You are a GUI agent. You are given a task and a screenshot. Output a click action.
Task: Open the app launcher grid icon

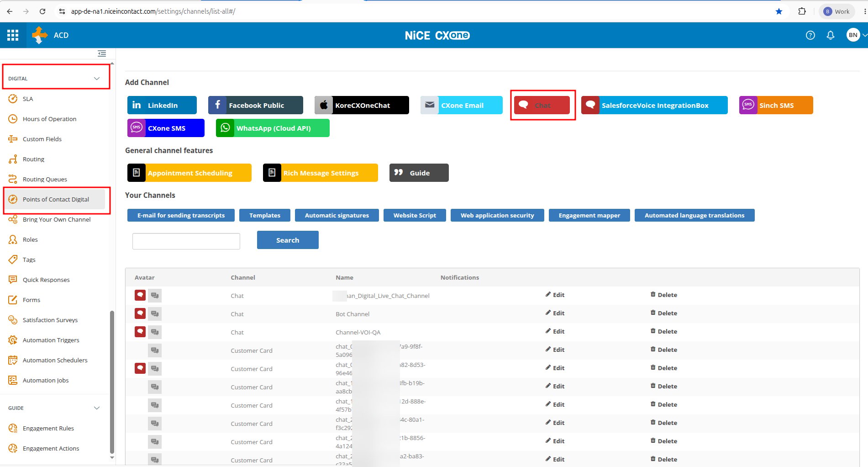(x=13, y=35)
